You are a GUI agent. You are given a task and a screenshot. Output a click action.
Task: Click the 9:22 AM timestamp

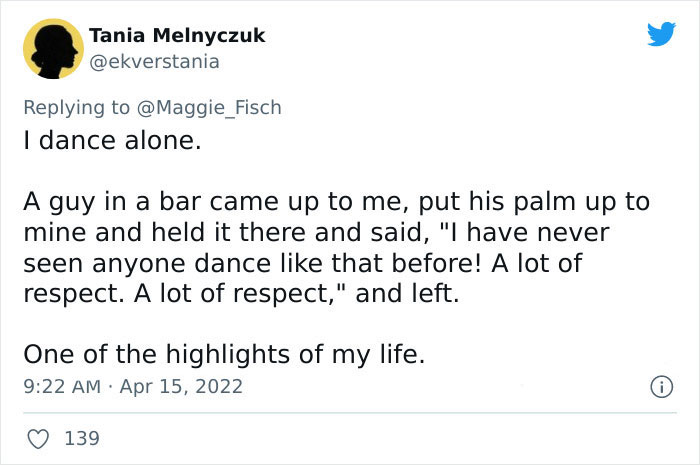[x=59, y=386]
